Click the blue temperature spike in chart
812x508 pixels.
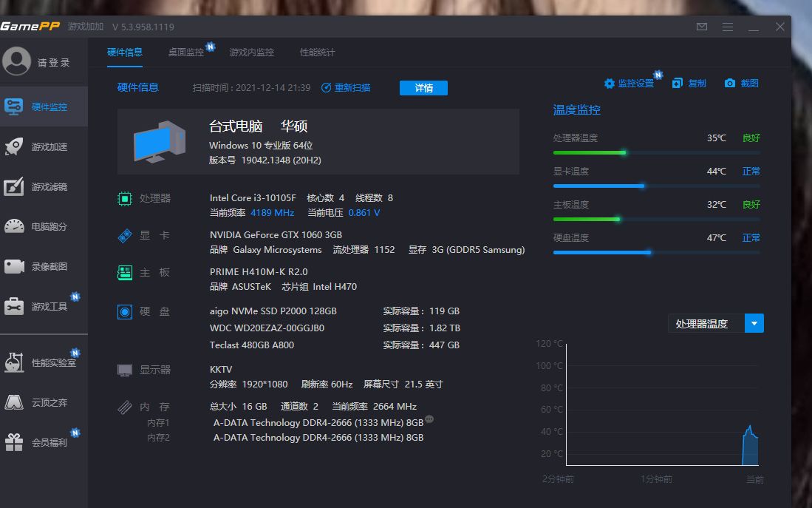pos(750,446)
